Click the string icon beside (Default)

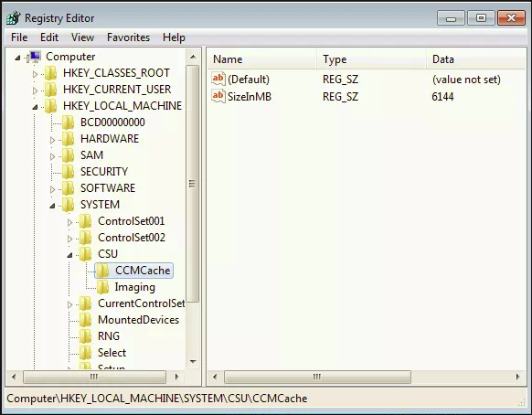coord(218,79)
